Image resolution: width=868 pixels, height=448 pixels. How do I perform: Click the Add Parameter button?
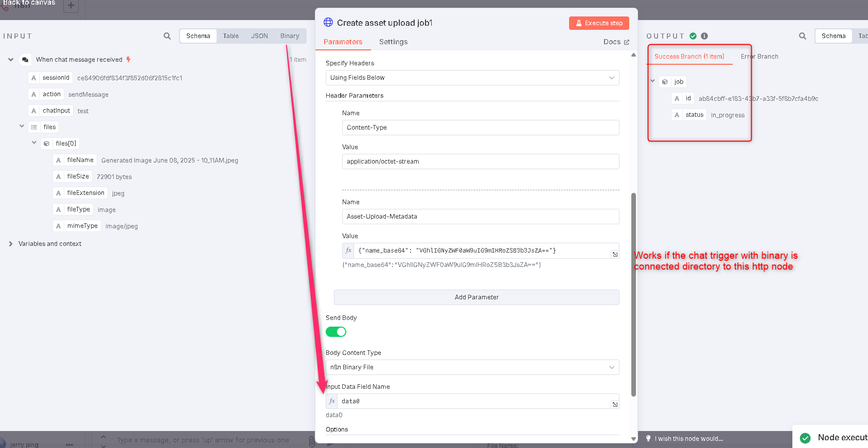476,297
